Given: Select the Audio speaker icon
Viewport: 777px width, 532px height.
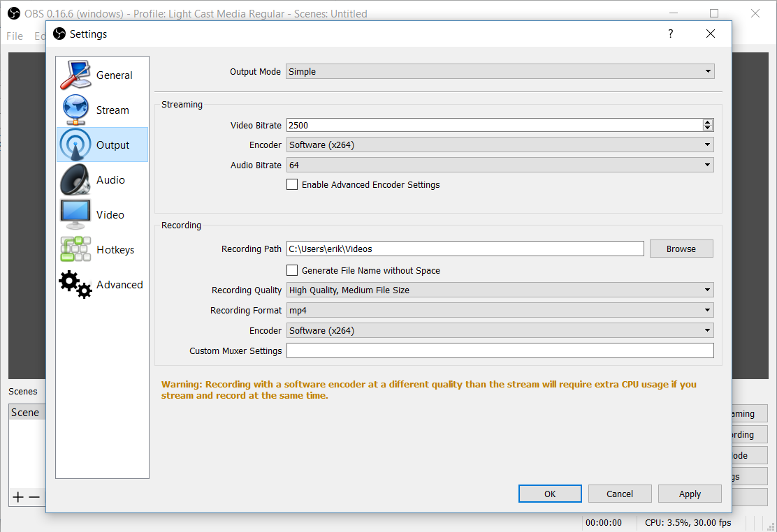Looking at the screenshot, I should pos(75,179).
